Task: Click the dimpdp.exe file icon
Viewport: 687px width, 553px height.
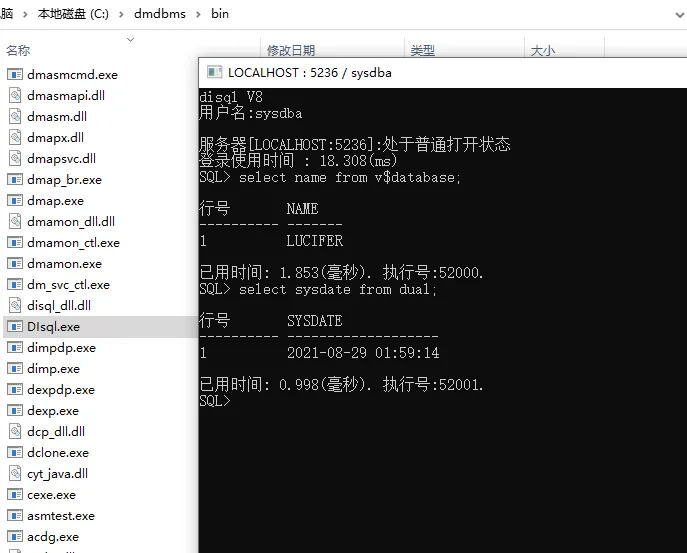Action: 15,347
